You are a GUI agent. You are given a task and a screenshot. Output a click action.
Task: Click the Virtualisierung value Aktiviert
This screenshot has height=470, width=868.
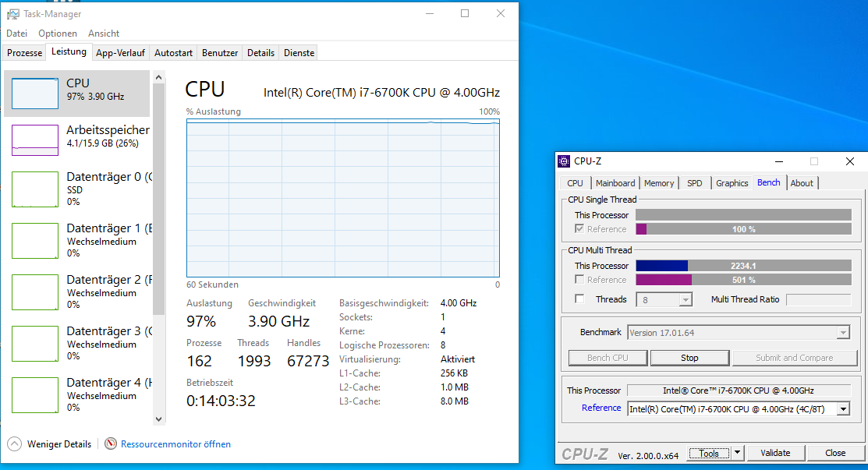pyautogui.click(x=457, y=359)
